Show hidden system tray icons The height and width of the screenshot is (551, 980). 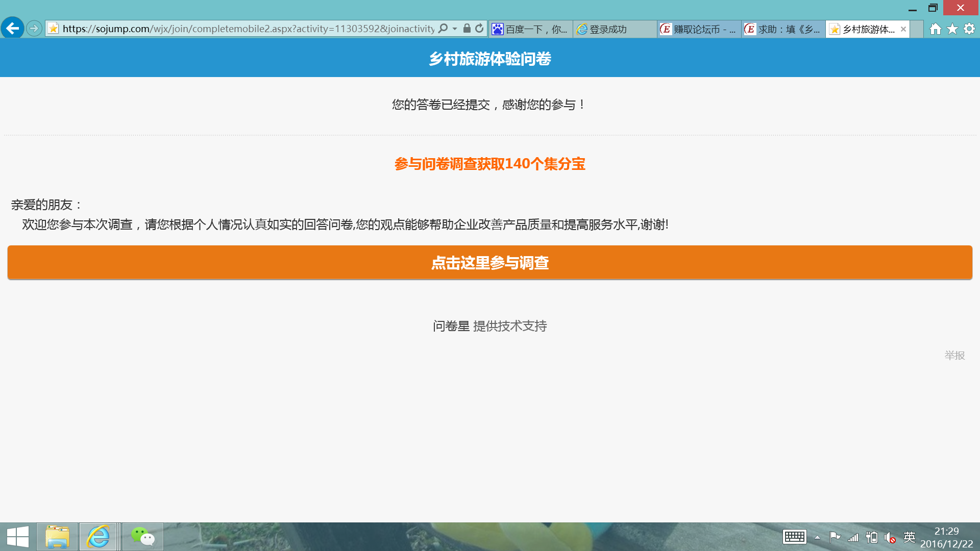817,537
